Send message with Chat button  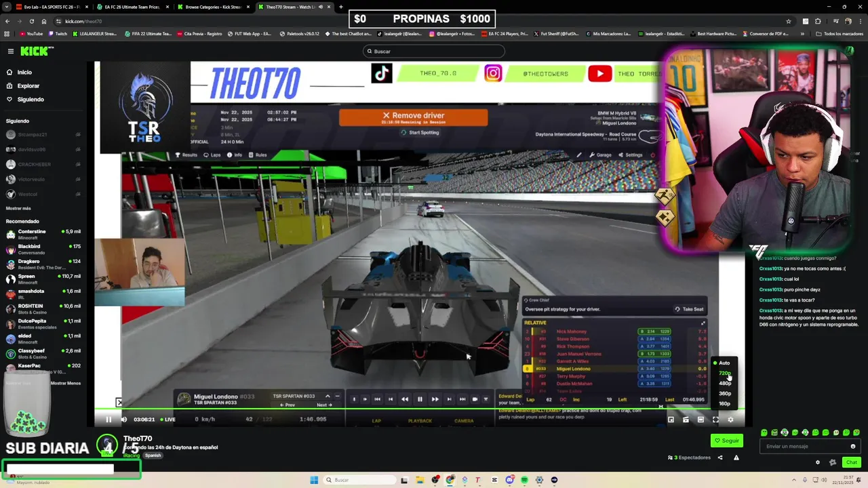[851, 462]
